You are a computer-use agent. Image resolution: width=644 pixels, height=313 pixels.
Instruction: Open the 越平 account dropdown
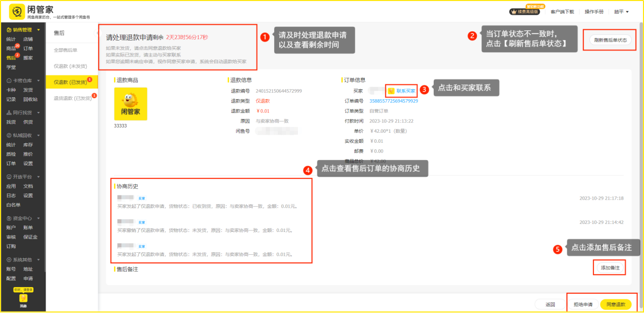[x=621, y=12]
